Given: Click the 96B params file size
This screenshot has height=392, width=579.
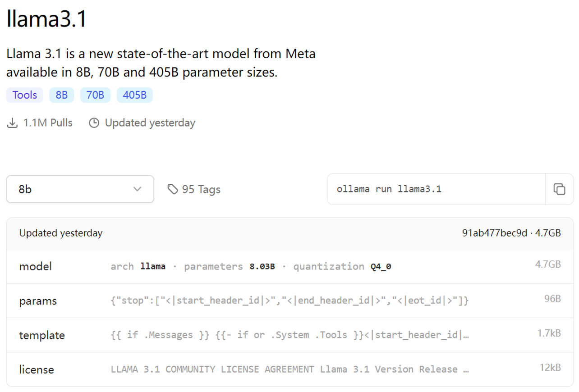Looking at the screenshot, I should click(x=552, y=299).
